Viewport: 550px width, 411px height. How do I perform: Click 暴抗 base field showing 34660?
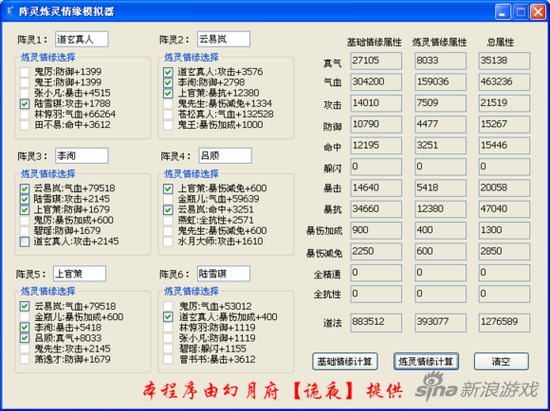coord(376,209)
